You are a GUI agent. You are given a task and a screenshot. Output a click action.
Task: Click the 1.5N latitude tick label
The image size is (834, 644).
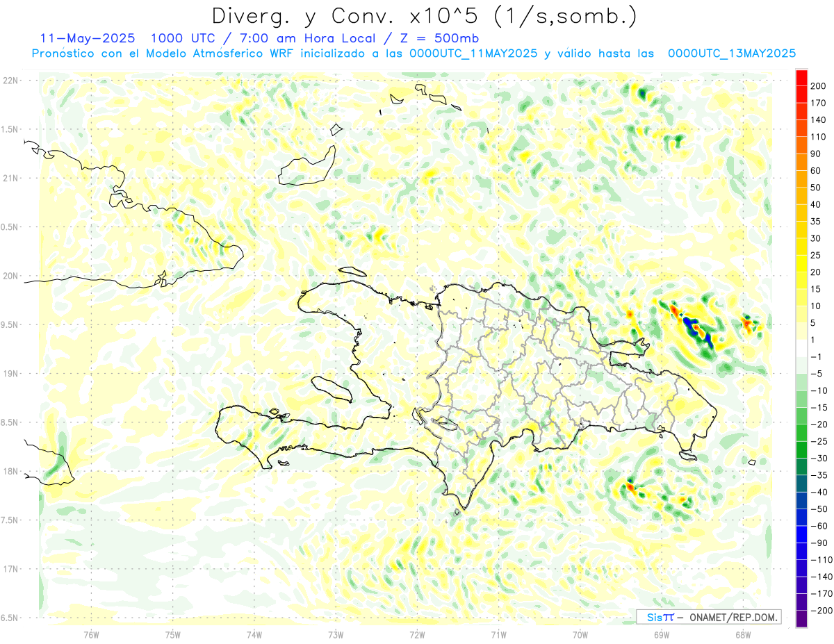pos(10,129)
